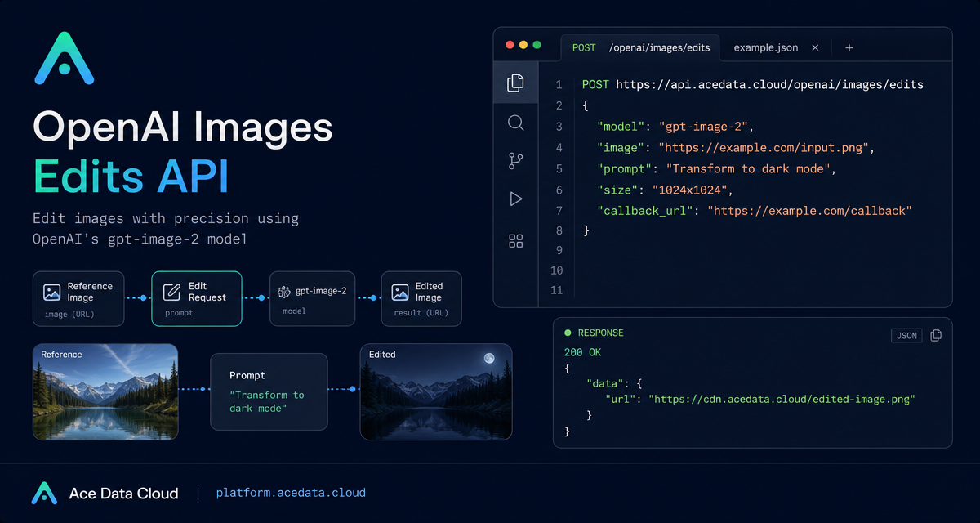The width and height of the screenshot is (980, 523).
Task: Click the gear icon beside gpt-image-2
Action: pos(284,292)
